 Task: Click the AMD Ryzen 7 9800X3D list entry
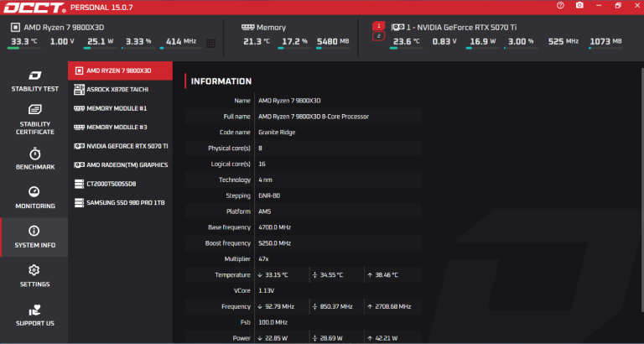(x=120, y=71)
